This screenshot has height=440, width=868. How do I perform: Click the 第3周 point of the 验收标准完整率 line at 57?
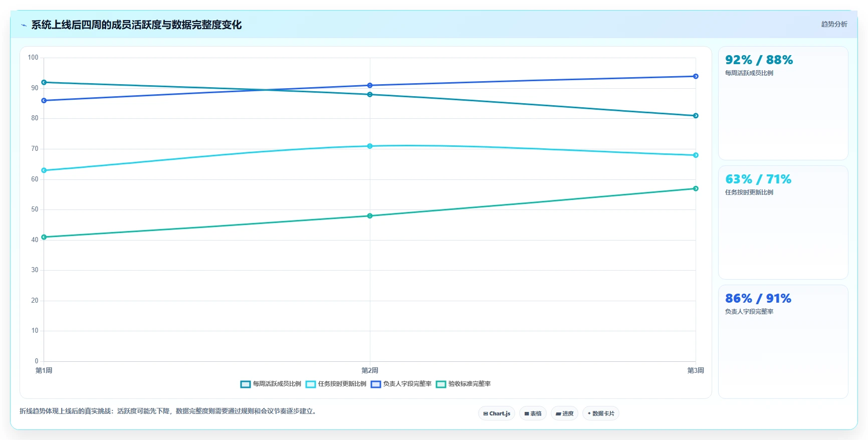[x=696, y=188]
